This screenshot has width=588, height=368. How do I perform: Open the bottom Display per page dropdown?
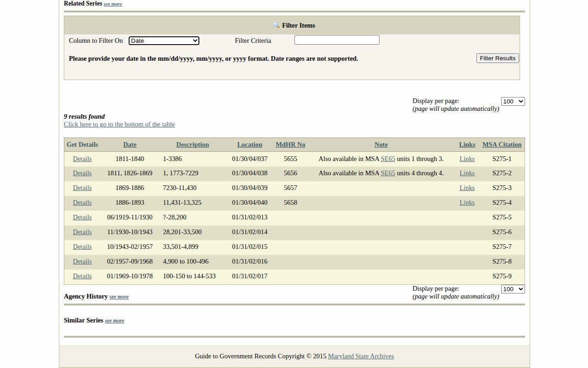[x=513, y=289]
